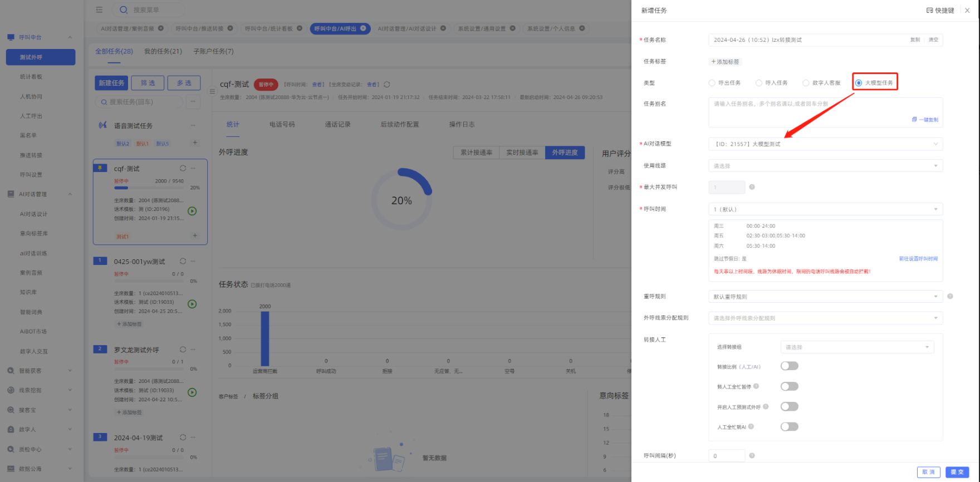
Task: Click the 快捷键 shortcut icon in the dialog header
Action: (929, 11)
